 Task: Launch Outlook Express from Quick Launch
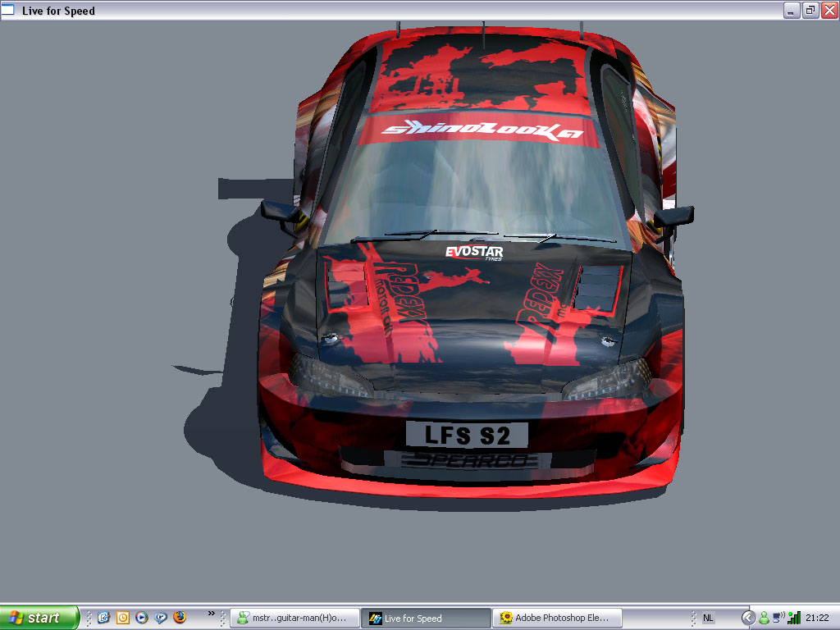pyautogui.click(x=104, y=618)
